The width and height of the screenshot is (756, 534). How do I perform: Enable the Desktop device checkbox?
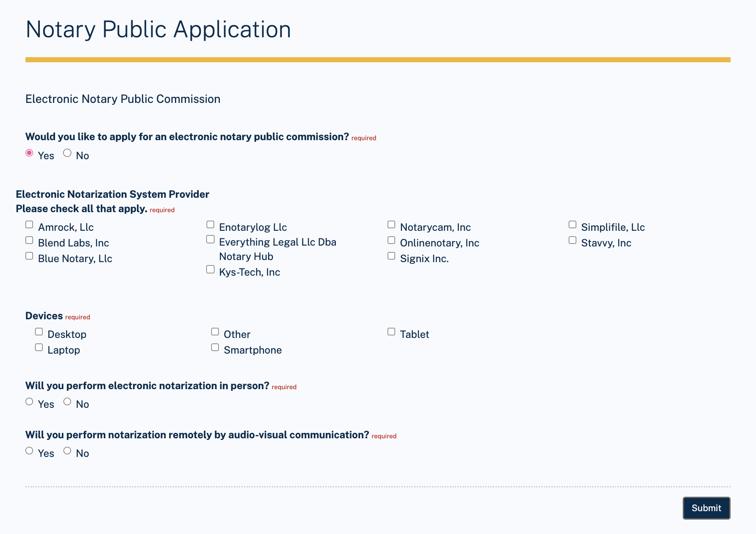(39, 331)
